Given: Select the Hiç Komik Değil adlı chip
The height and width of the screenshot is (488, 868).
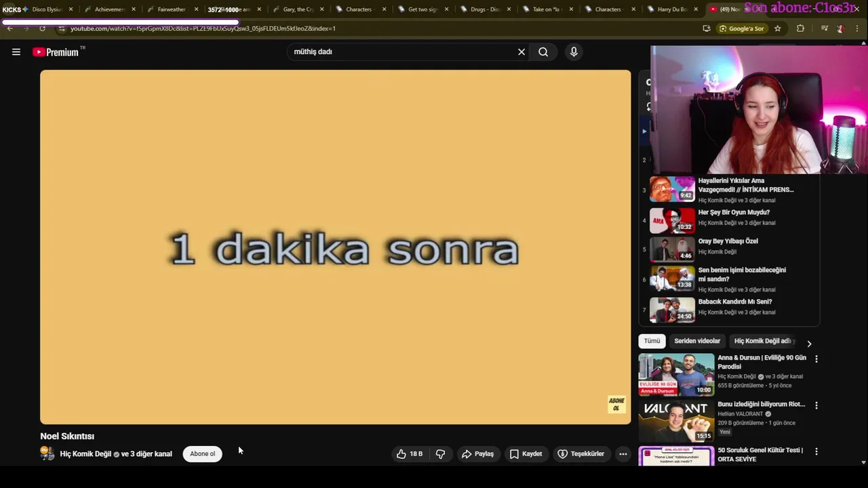Looking at the screenshot, I should point(764,341).
